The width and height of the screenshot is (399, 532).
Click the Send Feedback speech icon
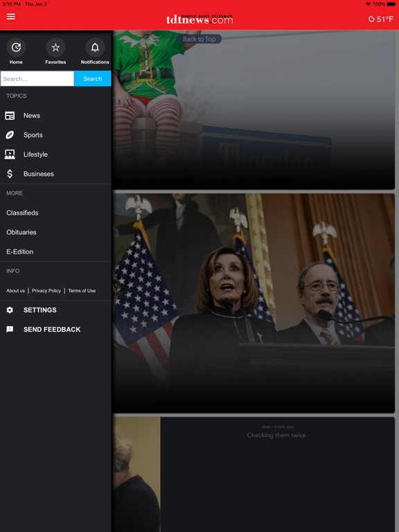(x=10, y=329)
